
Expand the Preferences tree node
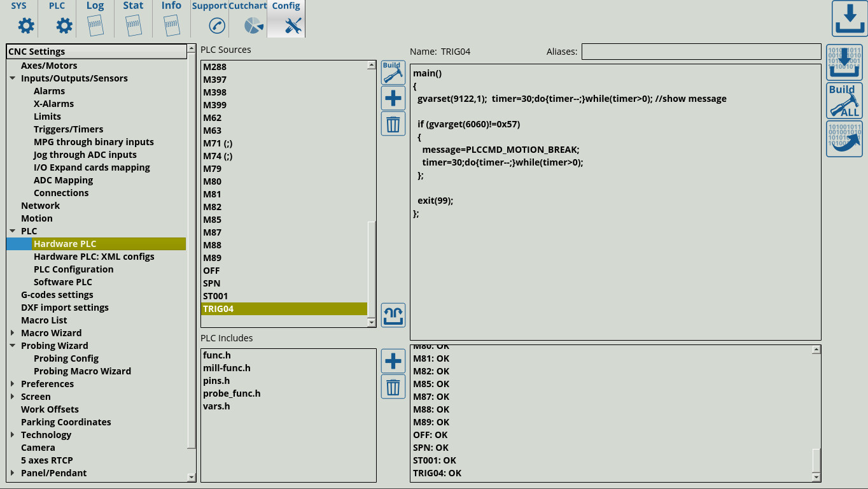[x=13, y=384]
